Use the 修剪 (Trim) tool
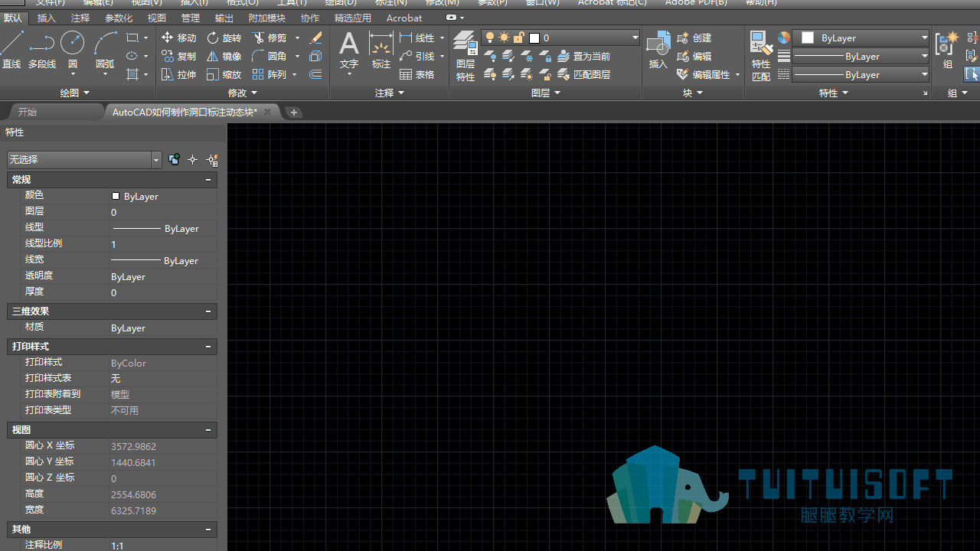980x551 pixels. [x=270, y=37]
